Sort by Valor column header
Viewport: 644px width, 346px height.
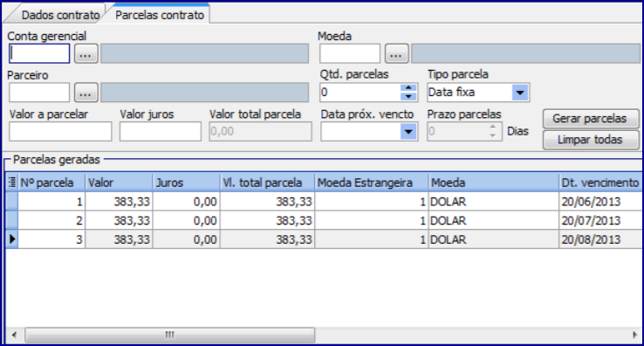click(x=119, y=183)
